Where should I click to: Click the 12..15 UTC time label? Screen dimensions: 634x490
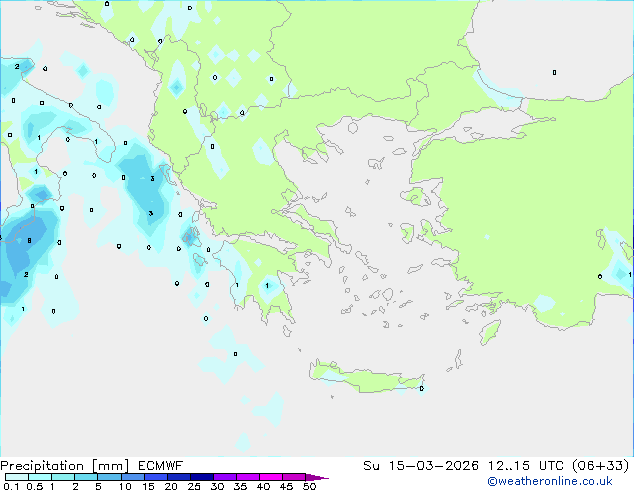coord(525,466)
